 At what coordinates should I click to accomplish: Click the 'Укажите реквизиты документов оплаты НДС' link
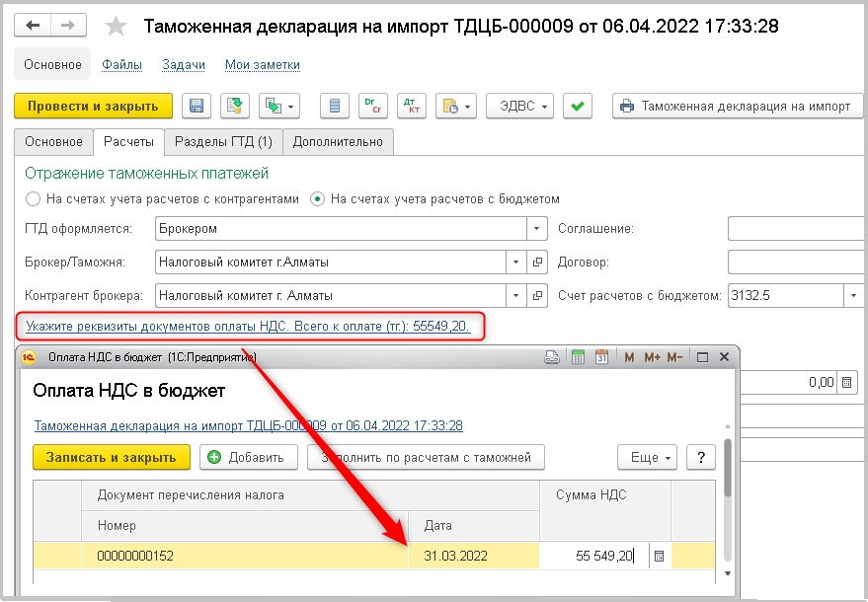pos(247,325)
